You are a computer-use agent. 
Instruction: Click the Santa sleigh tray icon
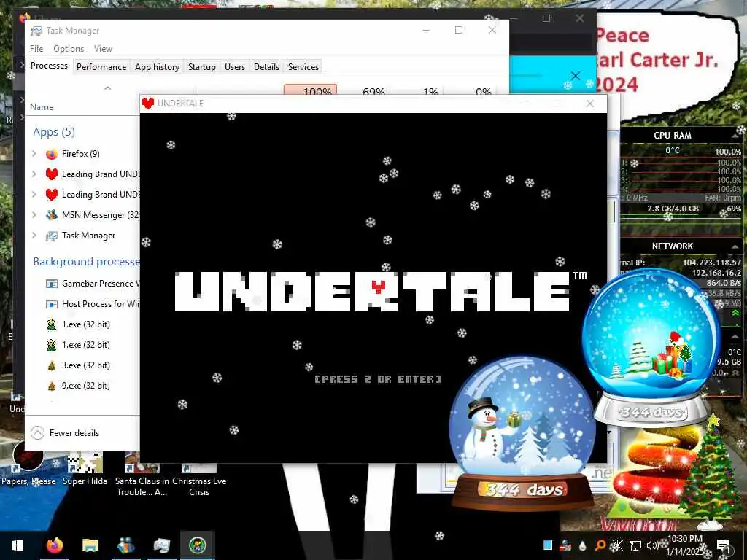point(565,545)
